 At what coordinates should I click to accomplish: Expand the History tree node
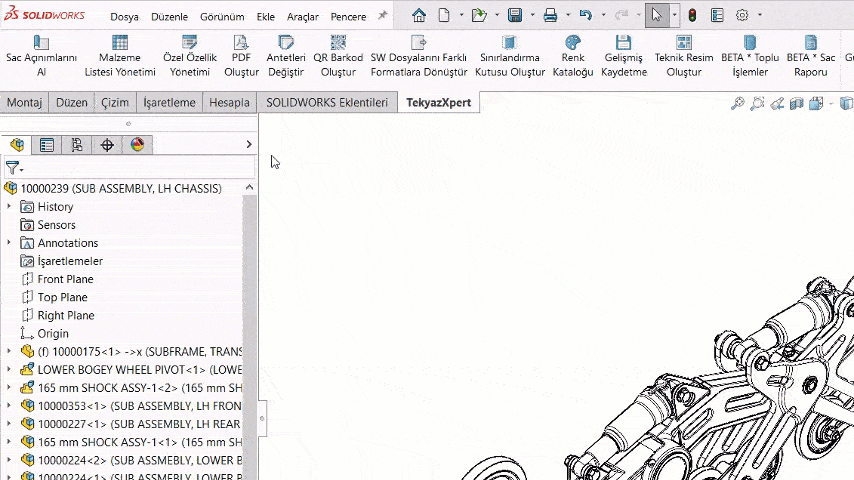tap(9, 206)
